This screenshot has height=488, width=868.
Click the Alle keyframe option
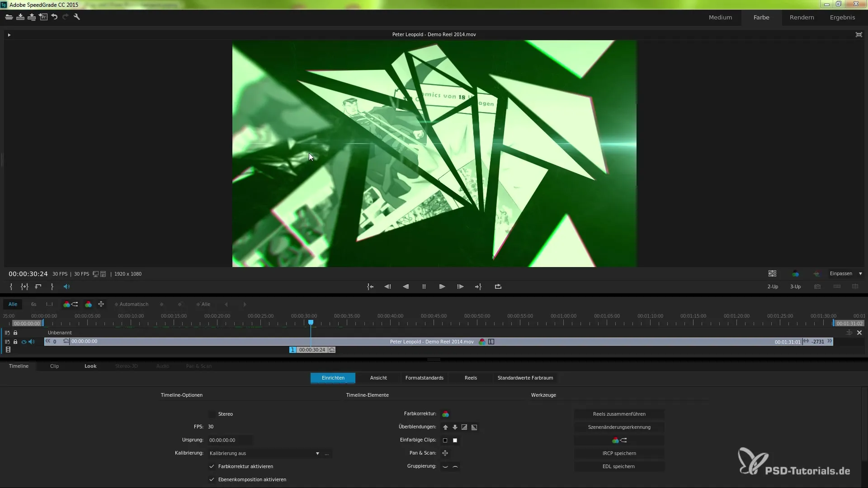tap(203, 304)
